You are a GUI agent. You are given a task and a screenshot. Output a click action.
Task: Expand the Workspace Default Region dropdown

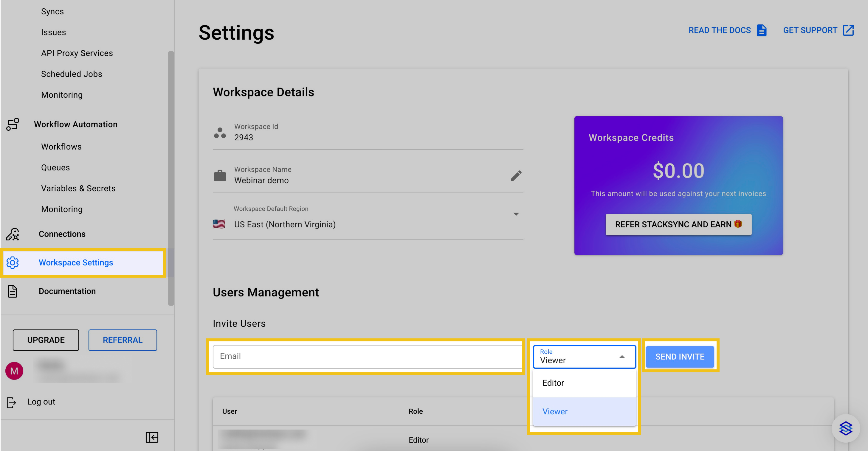click(516, 214)
